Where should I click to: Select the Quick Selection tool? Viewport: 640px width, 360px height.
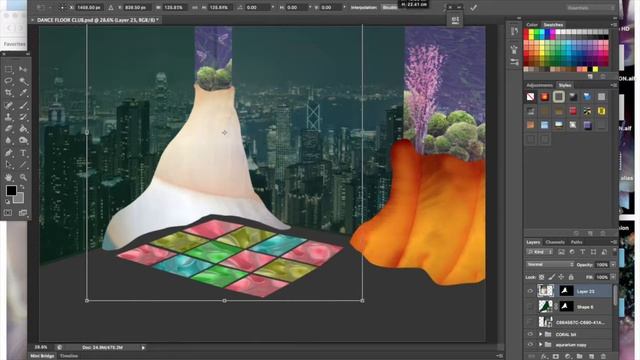[23, 81]
